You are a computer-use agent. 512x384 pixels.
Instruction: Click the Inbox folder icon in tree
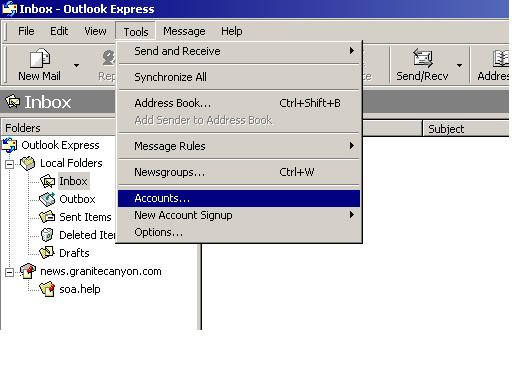(47, 181)
